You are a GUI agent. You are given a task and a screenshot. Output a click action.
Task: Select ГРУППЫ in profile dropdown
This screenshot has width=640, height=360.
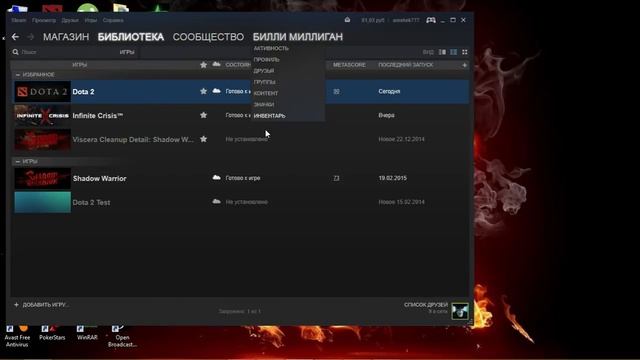[264, 82]
